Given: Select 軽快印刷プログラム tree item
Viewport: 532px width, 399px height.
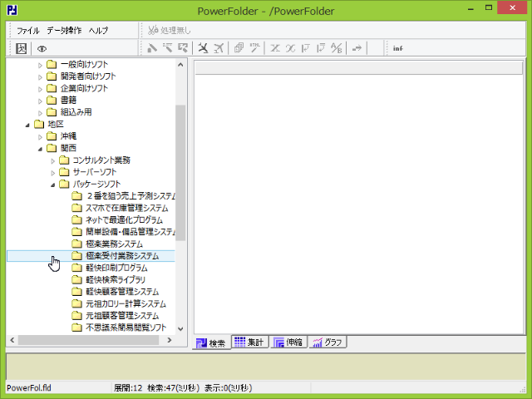Looking at the screenshot, I should click(x=116, y=268).
